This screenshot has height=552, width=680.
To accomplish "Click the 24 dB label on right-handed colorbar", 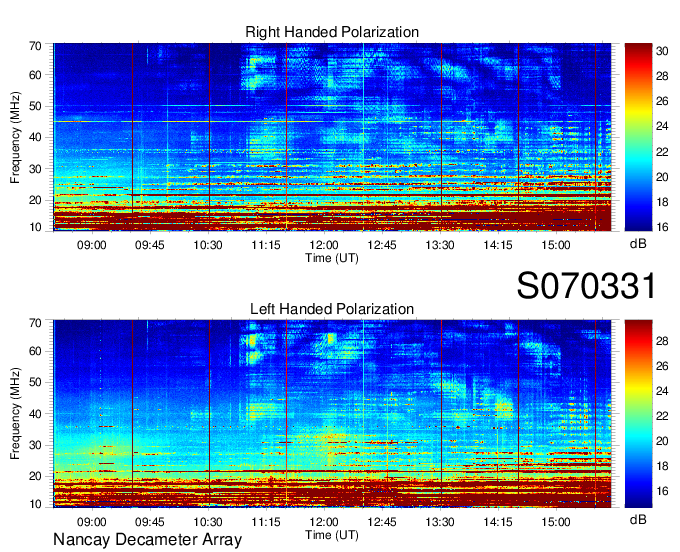I will pyautogui.click(x=662, y=127).
